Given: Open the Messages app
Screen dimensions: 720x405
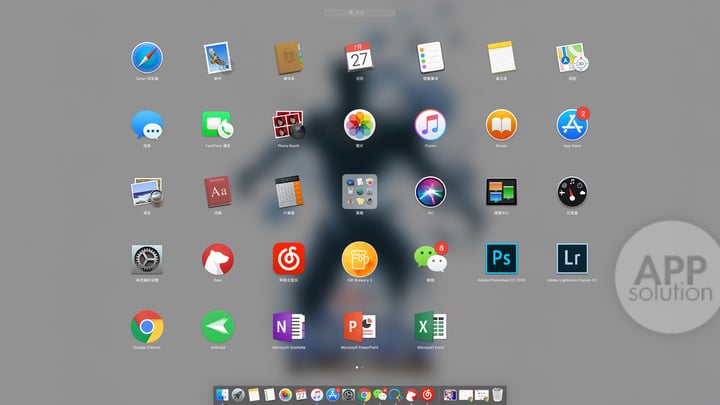Looking at the screenshot, I should point(147,125).
